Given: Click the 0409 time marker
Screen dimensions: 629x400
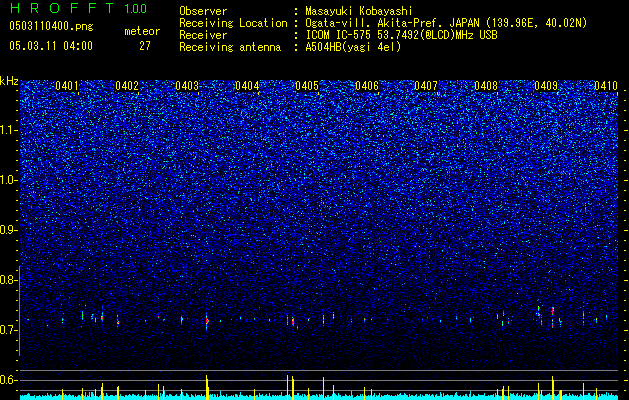Looking at the screenshot, I should 546,85.
